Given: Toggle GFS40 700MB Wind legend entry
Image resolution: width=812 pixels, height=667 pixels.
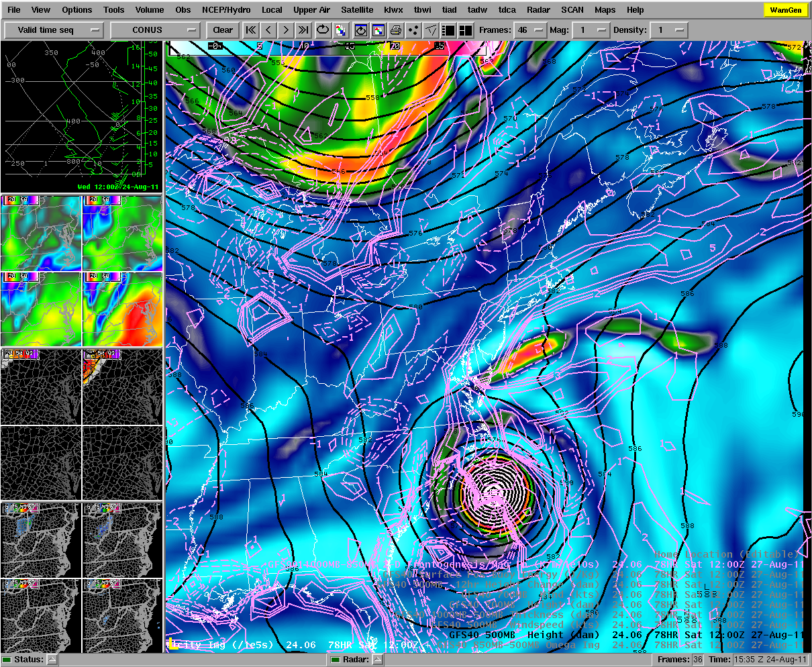Looking at the screenshot, I should point(632,595).
